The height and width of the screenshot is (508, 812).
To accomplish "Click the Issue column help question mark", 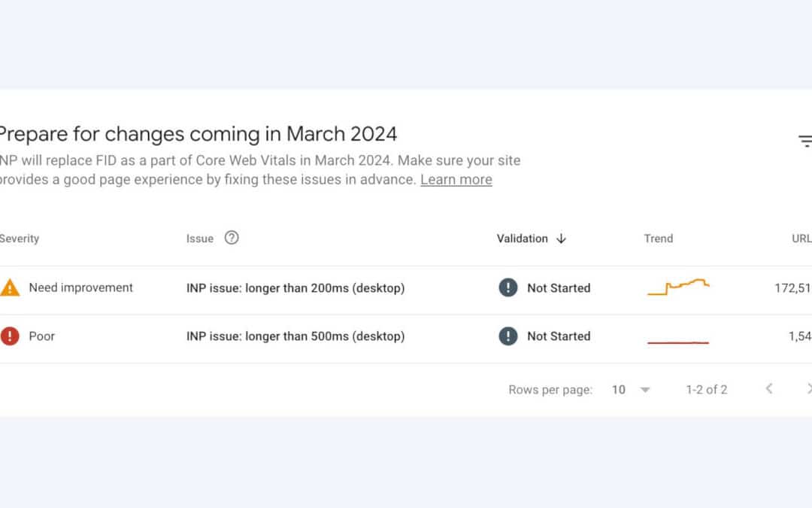I will coord(232,237).
